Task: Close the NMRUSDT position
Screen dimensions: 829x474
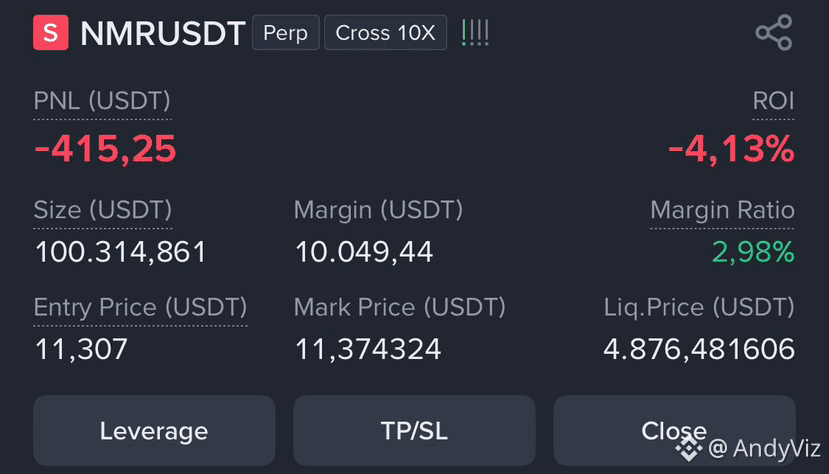Action: (x=674, y=431)
